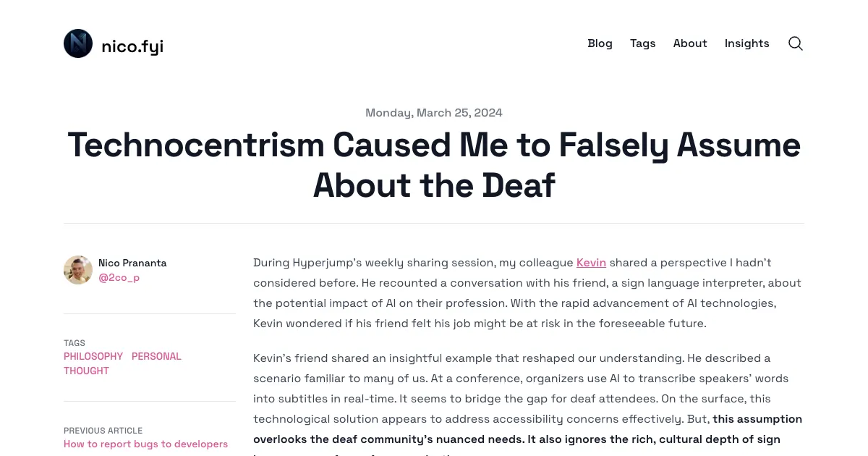Click the article title about Technocentrism
The height and width of the screenshot is (456, 868).
434,165
